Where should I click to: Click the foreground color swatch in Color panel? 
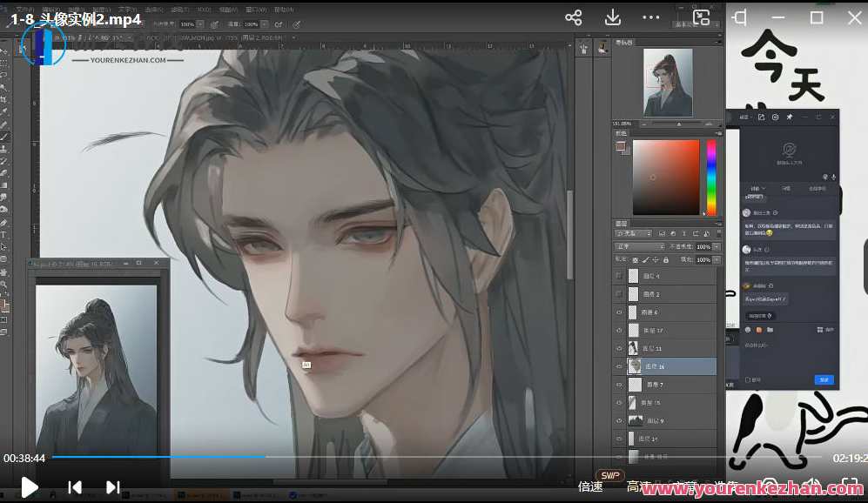click(620, 146)
